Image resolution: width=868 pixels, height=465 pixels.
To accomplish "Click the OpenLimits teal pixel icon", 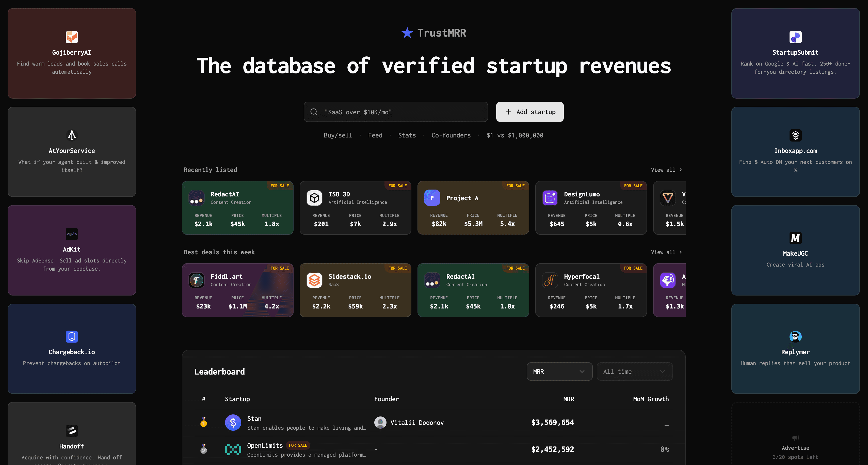I will [233, 449].
